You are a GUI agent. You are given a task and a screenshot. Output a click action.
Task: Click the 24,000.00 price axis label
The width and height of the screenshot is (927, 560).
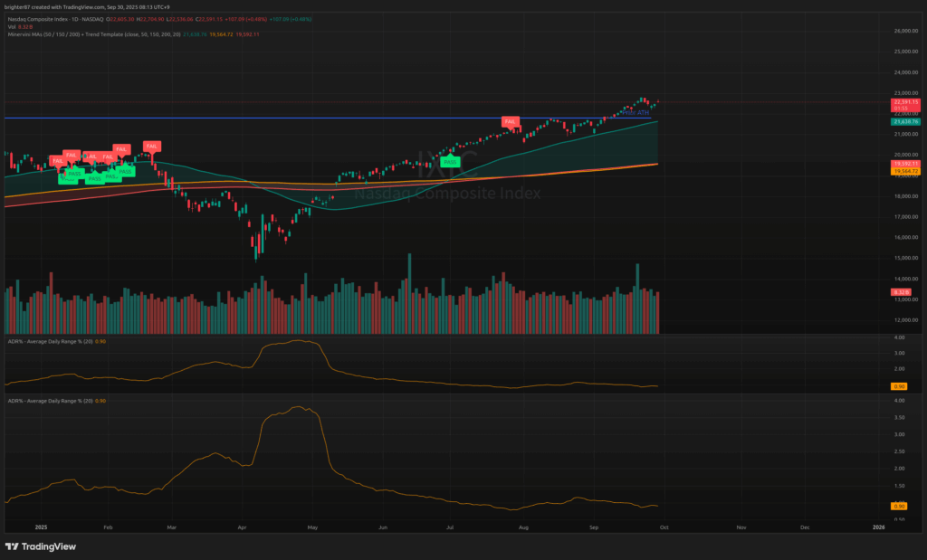coord(905,72)
